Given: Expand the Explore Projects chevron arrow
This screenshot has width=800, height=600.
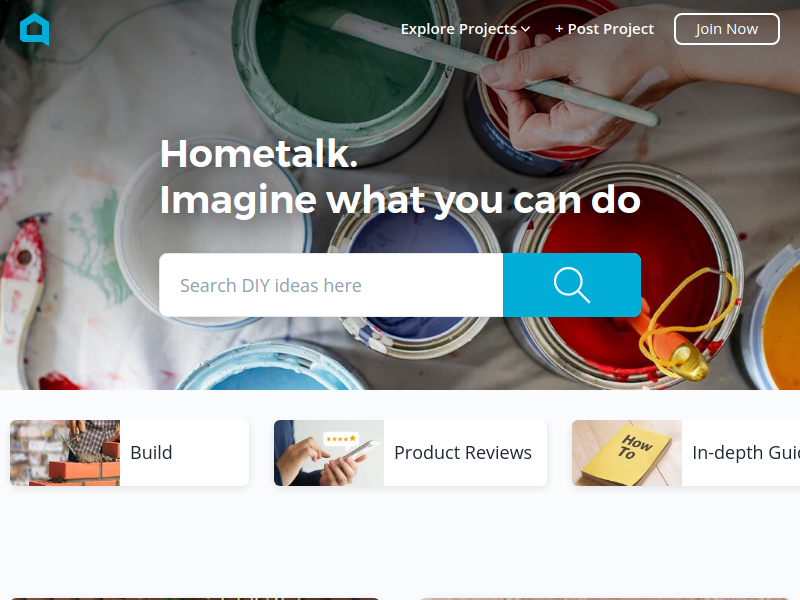Looking at the screenshot, I should [x=526, y=30].
